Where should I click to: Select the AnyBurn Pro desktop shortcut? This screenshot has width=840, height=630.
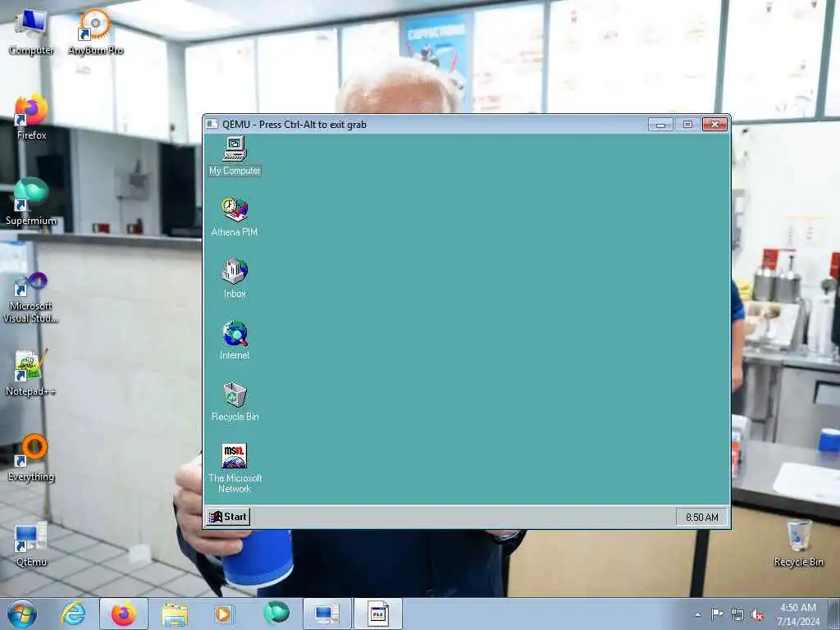(x=95, y=33)
